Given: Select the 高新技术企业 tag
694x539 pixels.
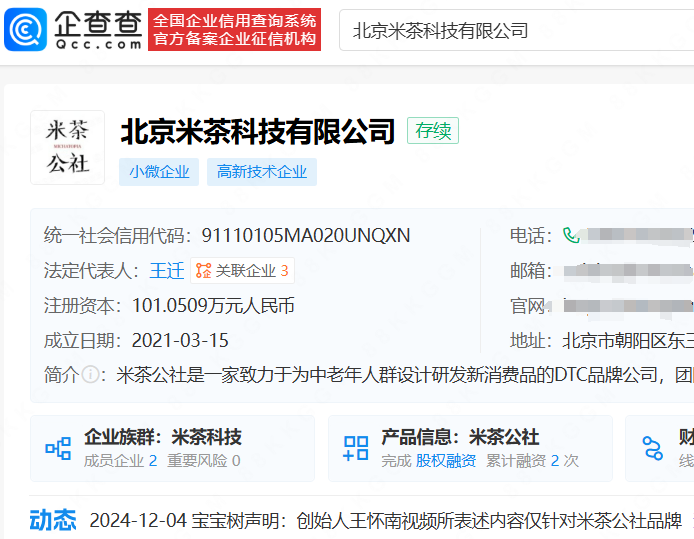Looking at the screenshot, I should point(262,172).
